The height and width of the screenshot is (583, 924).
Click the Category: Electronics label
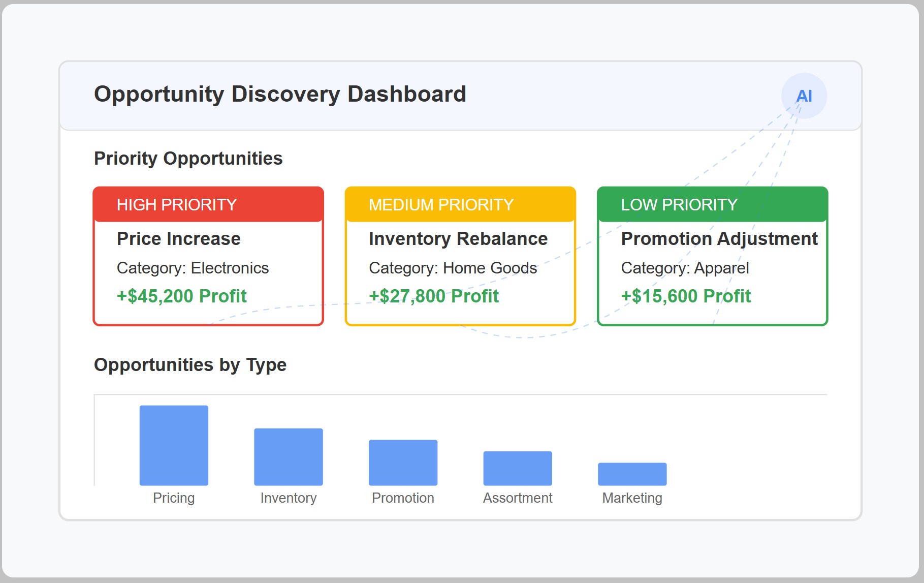pyautogui.click(x=193, y=268)
